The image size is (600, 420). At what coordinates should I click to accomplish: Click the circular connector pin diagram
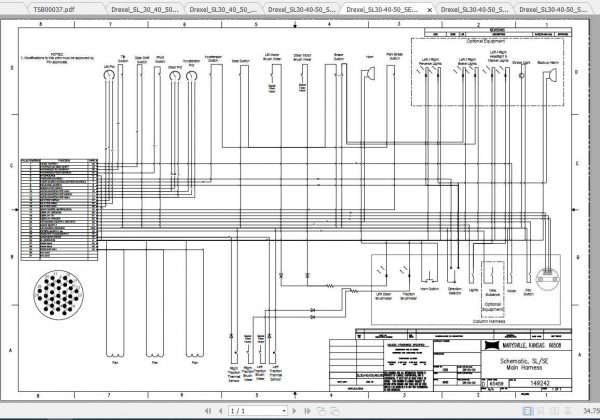point(58,295)
